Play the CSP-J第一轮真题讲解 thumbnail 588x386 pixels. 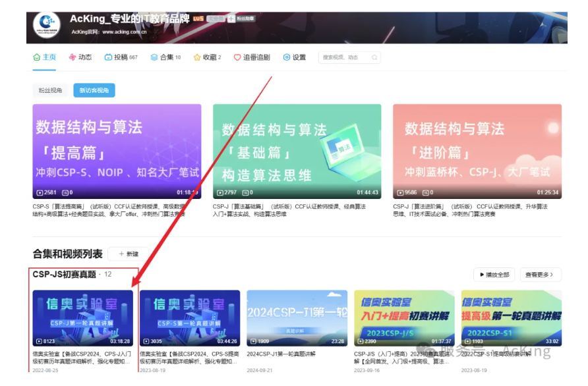(83, 318)
